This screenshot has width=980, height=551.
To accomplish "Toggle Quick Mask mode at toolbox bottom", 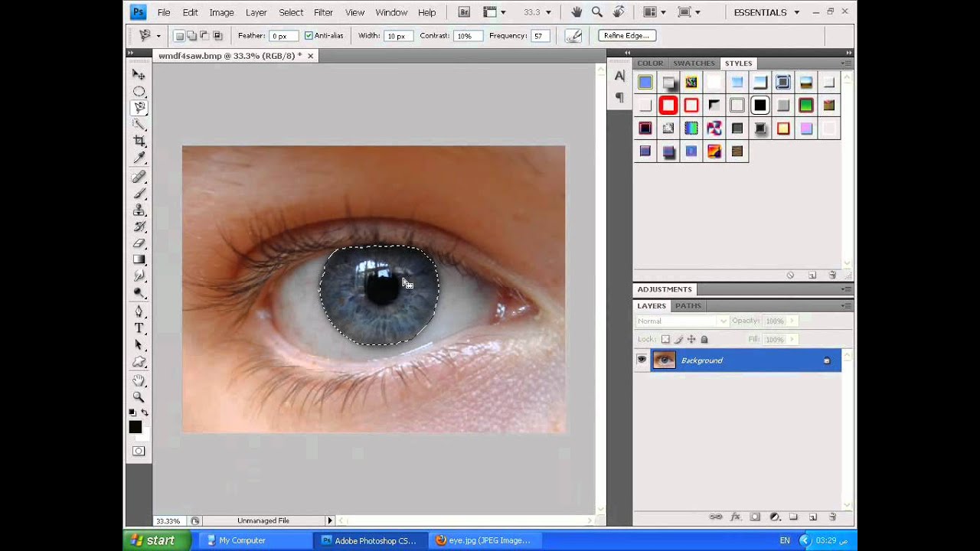I will (x=139, y=451).
